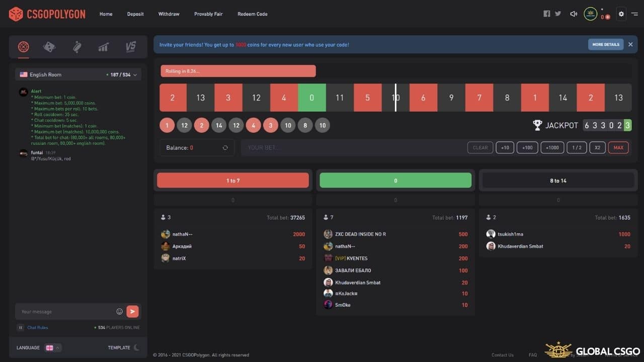Click the Rolling countdown progress bar
The image size is (644, 362).
(x=238, y=71)
